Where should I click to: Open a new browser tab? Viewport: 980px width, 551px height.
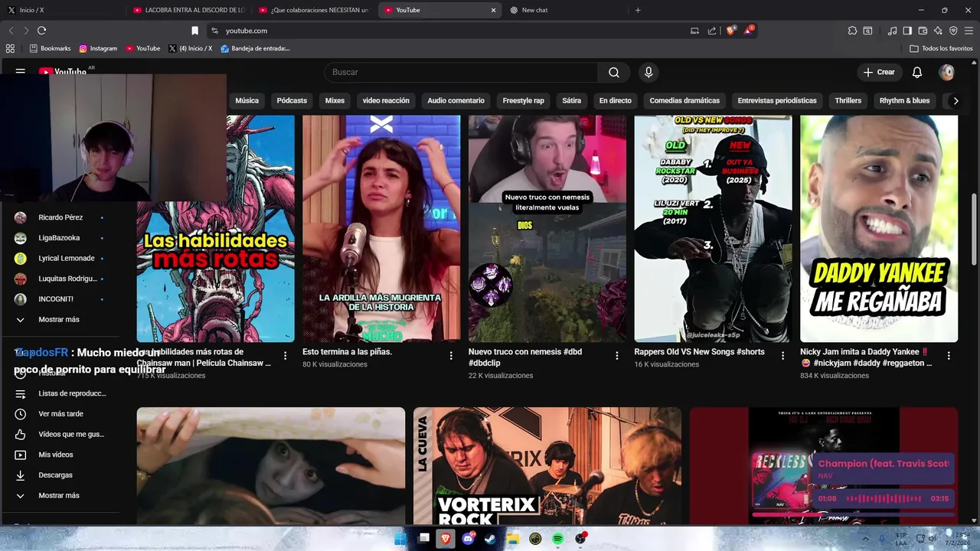(x=638, y=10)
